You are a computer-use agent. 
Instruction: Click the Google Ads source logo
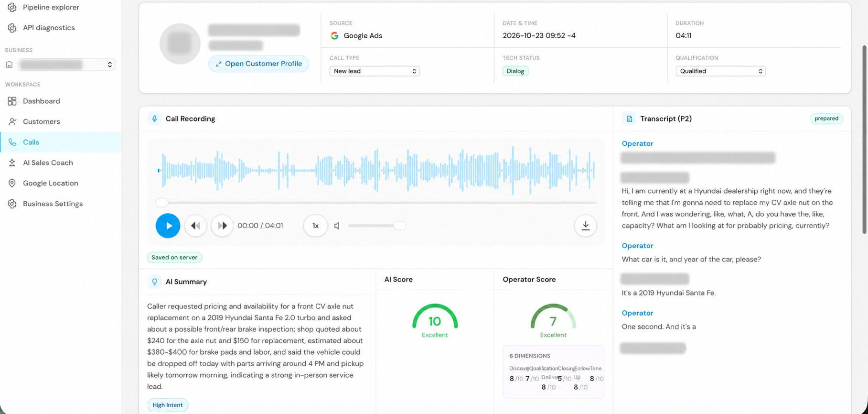tap(334, 36)
